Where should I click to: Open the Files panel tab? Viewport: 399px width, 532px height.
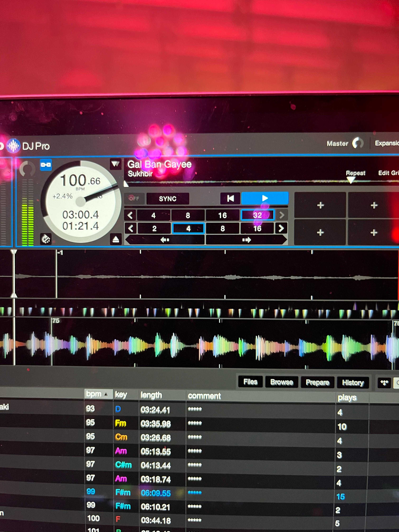250,382
